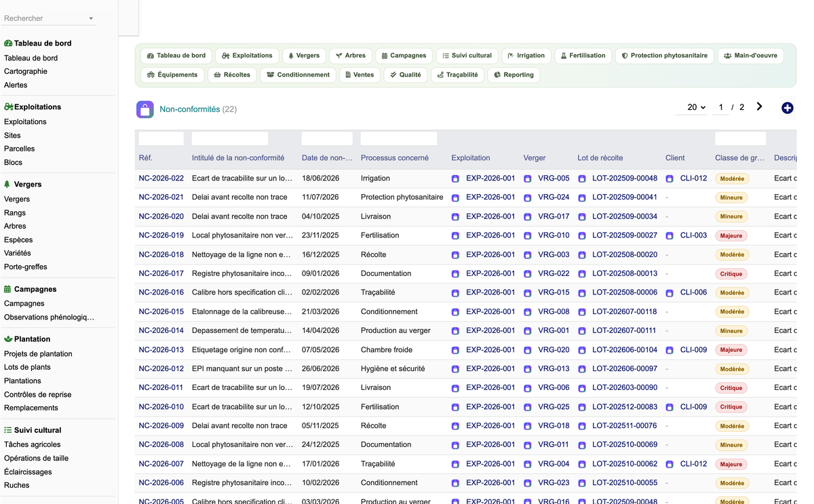This screenshot has width=814, height=504.
Task: Click exploitation icon in NC-2026-009 row
Action: pos(455,427)
